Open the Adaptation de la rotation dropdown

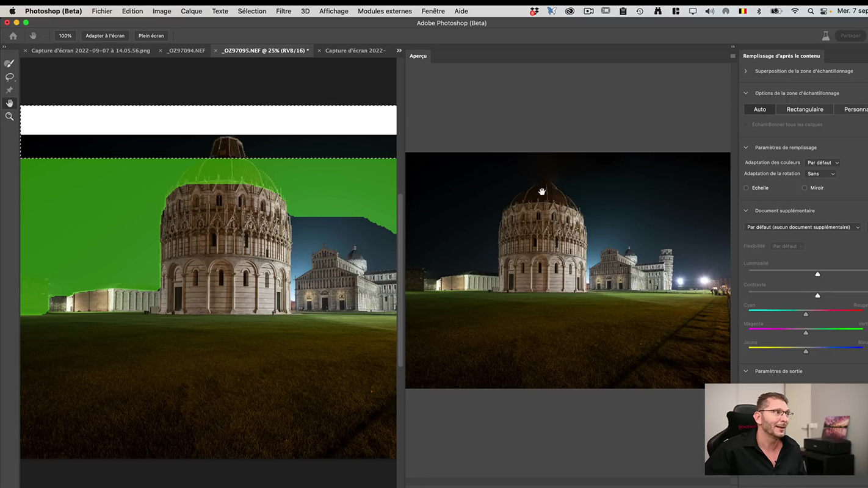point(820,174)
